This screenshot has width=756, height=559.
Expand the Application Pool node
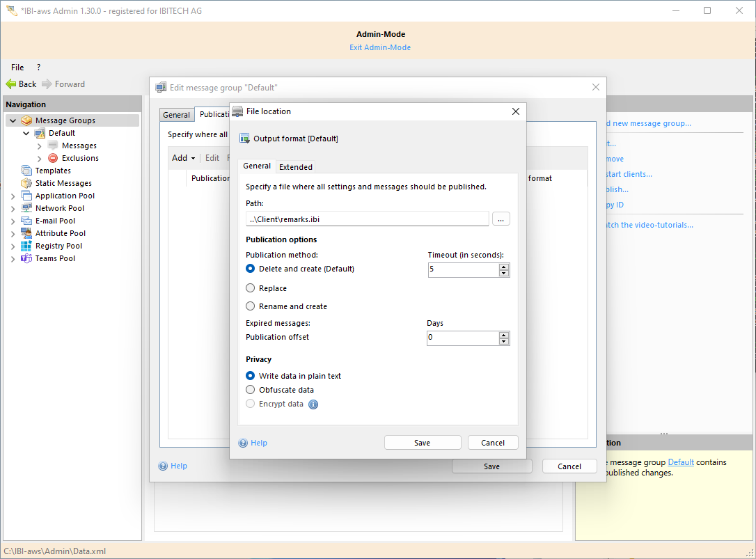pyautogui.click(x=13, y=196)
